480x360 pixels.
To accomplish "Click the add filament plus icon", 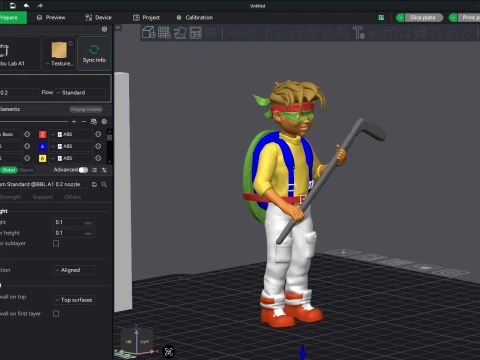I will coord(74,122).
